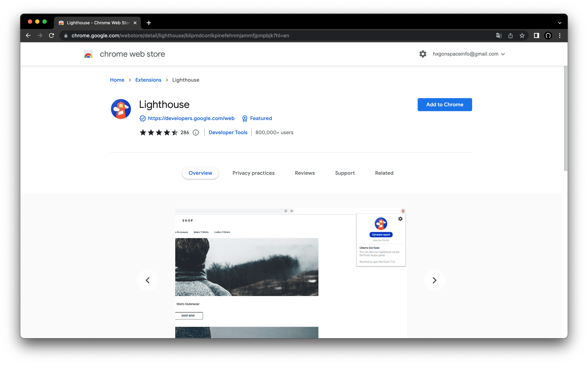588x365 pixels.
Task: Show the previous screenshot with the left arrow
Action: pos(148,280)
